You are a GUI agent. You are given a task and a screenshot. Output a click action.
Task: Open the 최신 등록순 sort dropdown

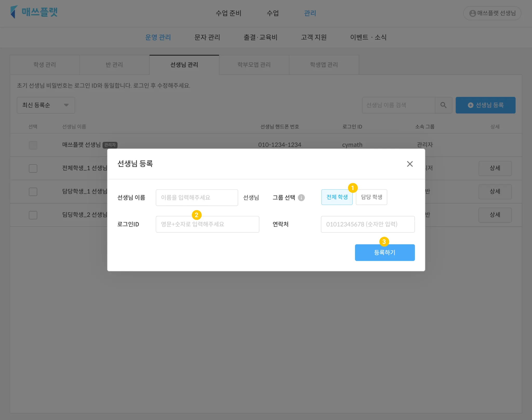[x=46, y=105]
